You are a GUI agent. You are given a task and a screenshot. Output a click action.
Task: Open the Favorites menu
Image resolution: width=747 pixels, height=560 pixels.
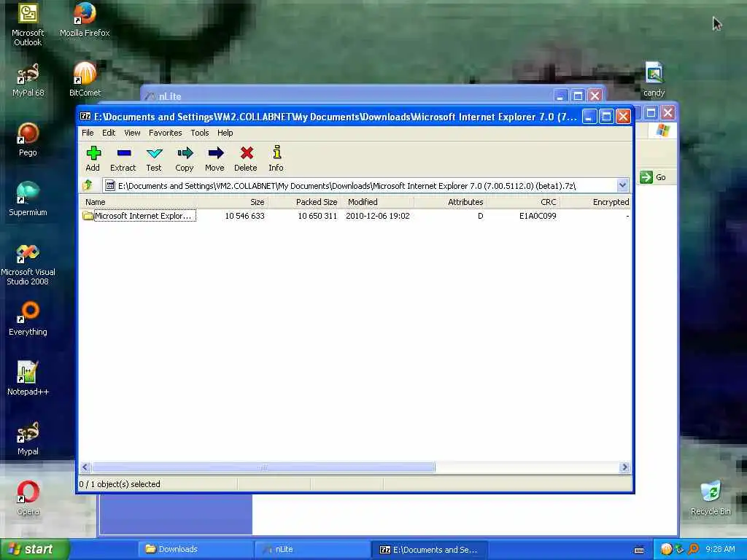[x=166, y=133]
